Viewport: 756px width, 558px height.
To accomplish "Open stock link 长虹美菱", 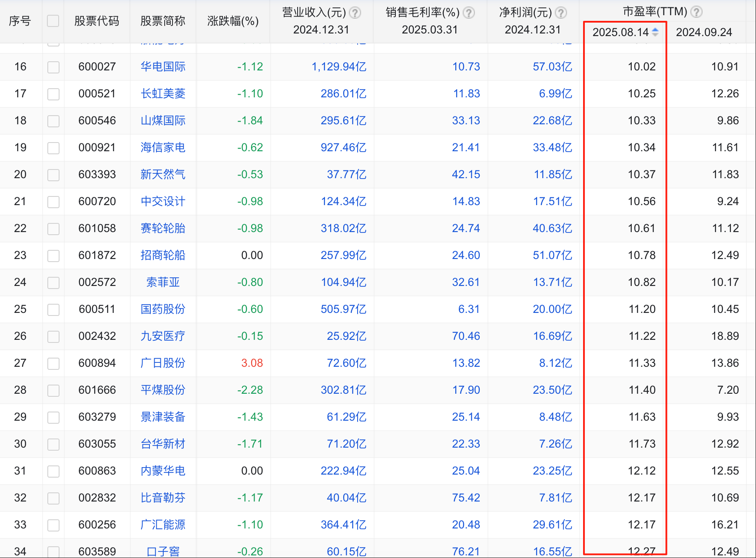I will click(163, 93).
